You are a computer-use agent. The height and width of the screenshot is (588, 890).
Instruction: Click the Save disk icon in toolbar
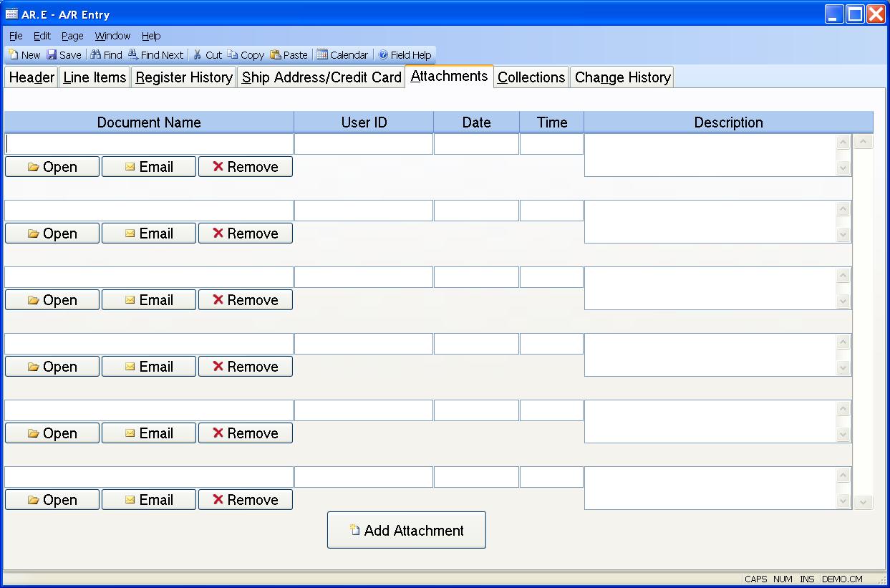(52, 55)
